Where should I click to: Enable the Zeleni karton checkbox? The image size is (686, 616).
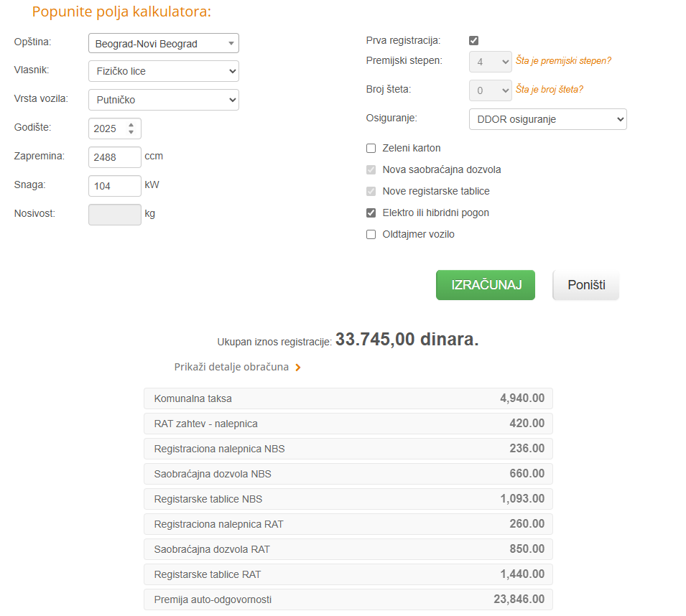pos(371,149)
